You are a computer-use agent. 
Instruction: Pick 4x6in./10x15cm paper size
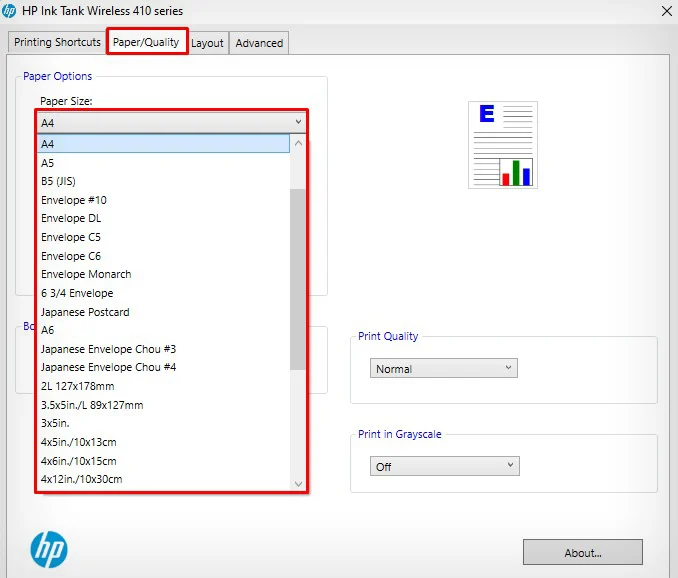163,461
